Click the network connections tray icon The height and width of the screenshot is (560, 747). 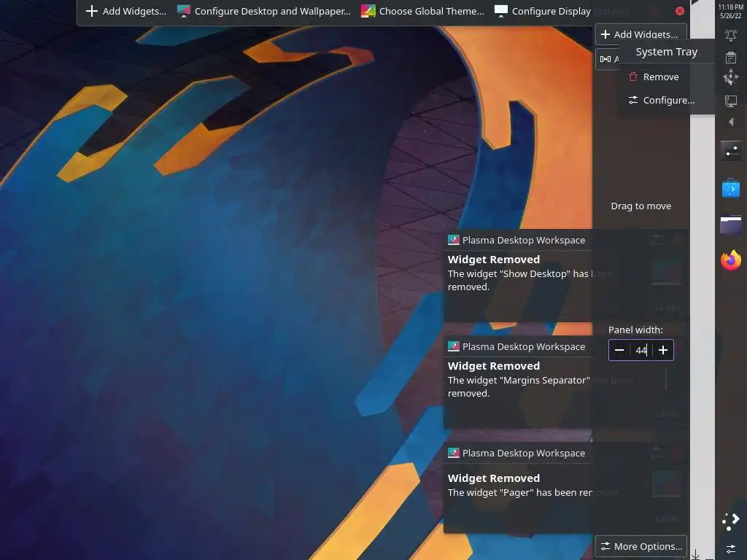[731, 77]
